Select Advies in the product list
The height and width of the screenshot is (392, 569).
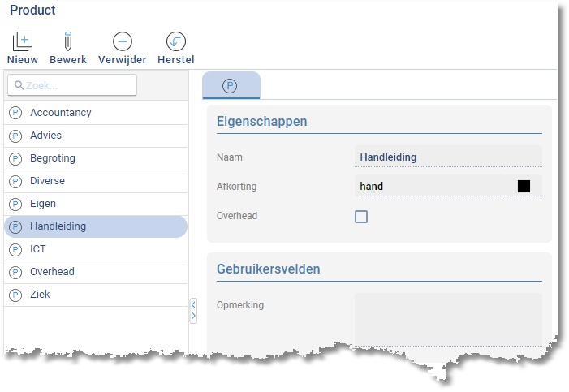coord(45,136)
